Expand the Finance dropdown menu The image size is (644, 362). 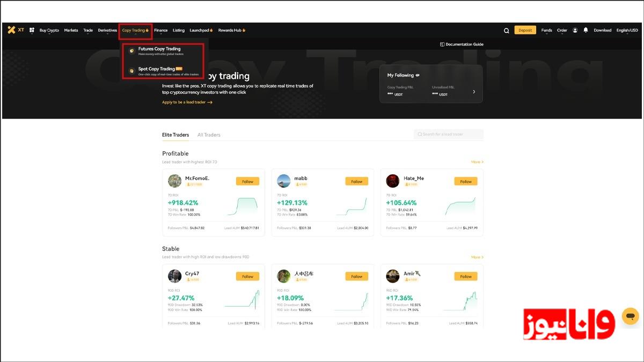coord(161,30)
